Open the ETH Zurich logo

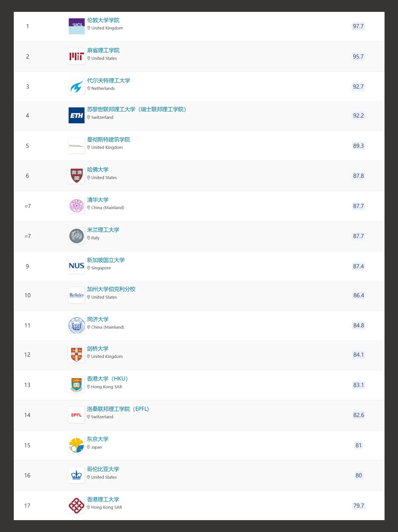pyautogui.click(x=77, y=115)
